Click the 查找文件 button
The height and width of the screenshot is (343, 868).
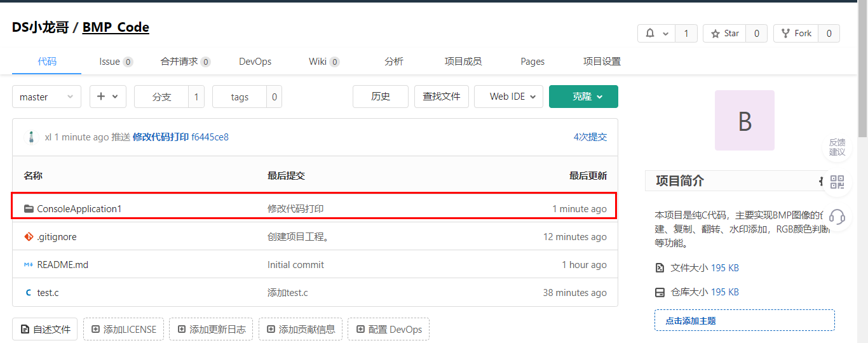442,97
